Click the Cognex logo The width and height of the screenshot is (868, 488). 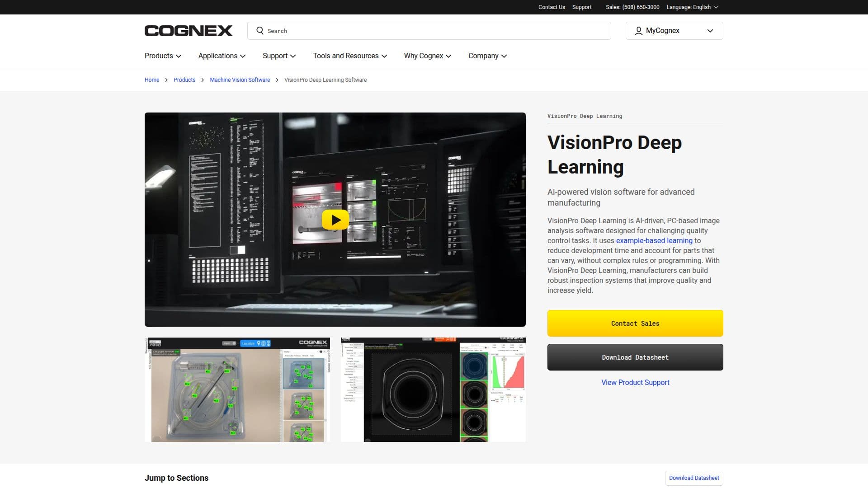189,31
